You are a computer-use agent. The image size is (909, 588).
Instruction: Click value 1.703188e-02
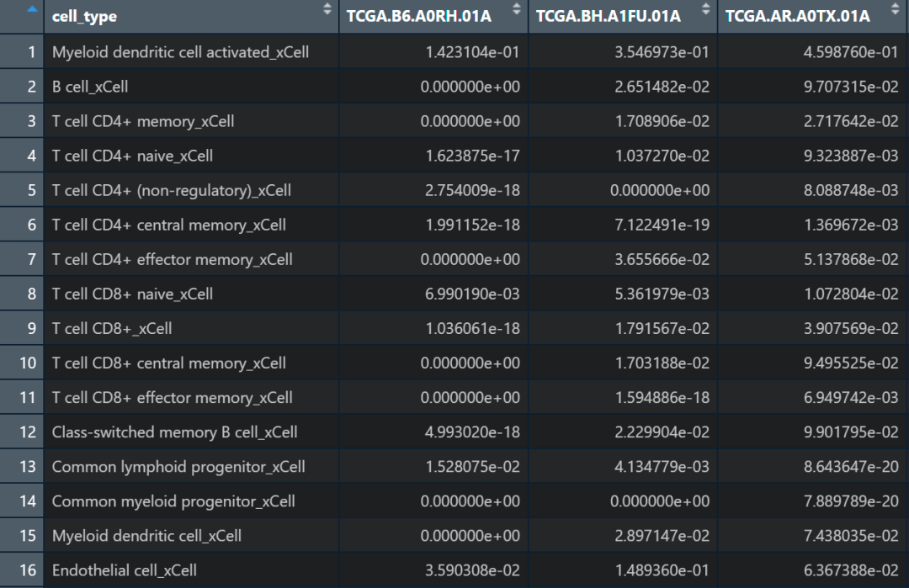tap(662, 363)
